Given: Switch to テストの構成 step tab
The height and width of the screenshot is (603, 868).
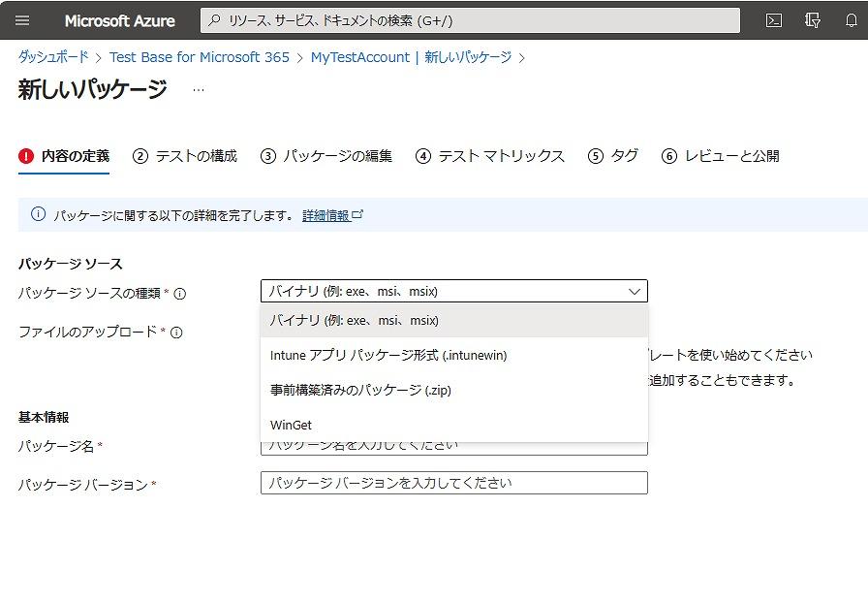Looking at the screenshot, I should (x=185, y=156).
